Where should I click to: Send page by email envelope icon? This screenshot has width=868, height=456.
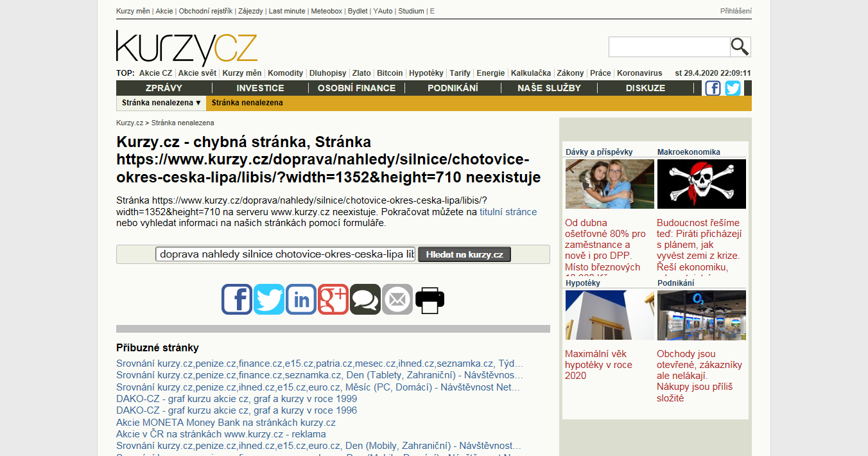(x=397, y=299)
